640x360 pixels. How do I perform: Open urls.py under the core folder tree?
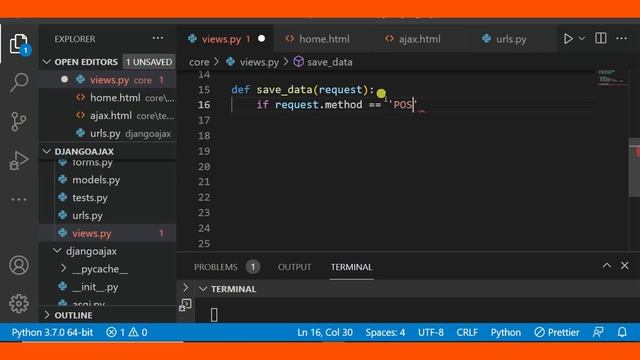pos(108,216)
